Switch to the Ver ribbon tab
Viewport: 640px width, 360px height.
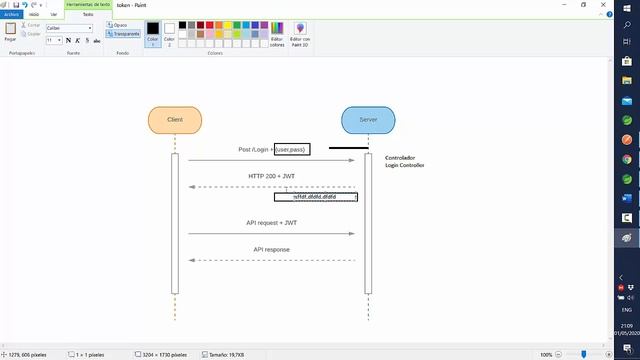tap(54, 14)
